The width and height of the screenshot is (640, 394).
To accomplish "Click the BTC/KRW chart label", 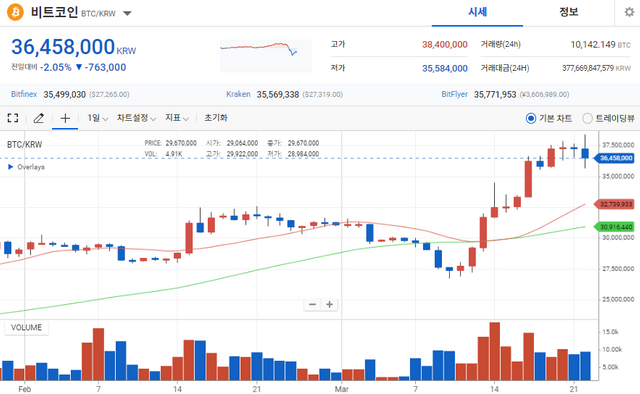I will pos(24,145).
